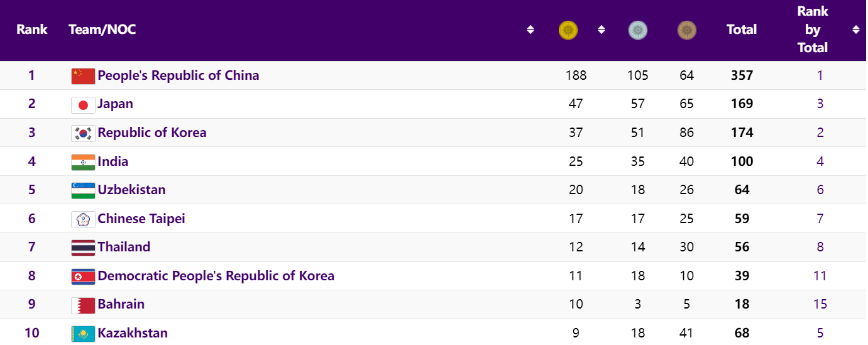Screen dimensions: 868x345
Task: Click Bahrain's total 18
Action: pos(742,304)
